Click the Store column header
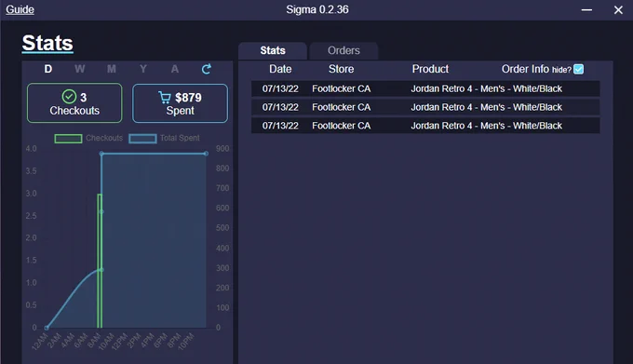The height and width of the screenshot is (364, 633). 341,69
